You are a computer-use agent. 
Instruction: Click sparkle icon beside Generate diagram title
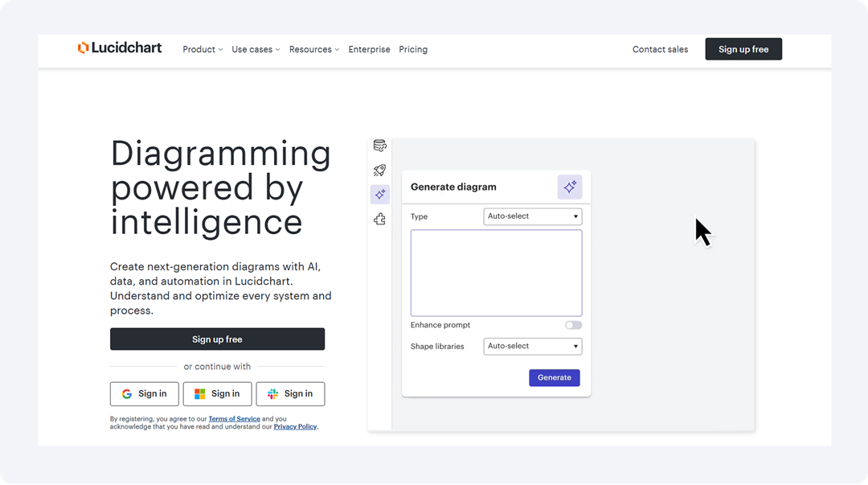[570, 187]
